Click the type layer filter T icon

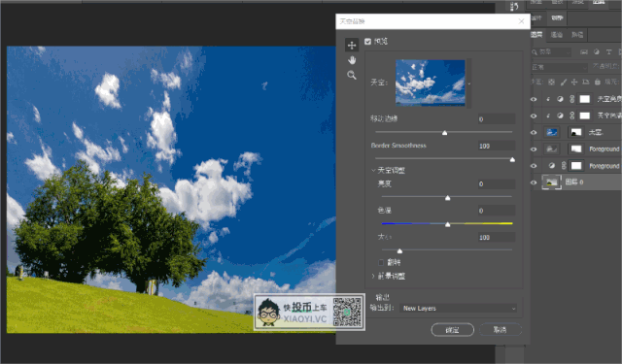pyautogui.click(x=608, y=51)
